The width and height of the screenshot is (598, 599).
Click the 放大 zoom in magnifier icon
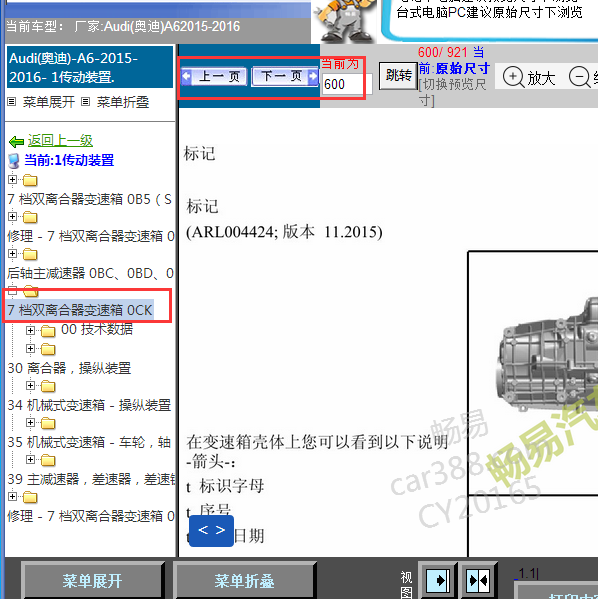point(513,77)
